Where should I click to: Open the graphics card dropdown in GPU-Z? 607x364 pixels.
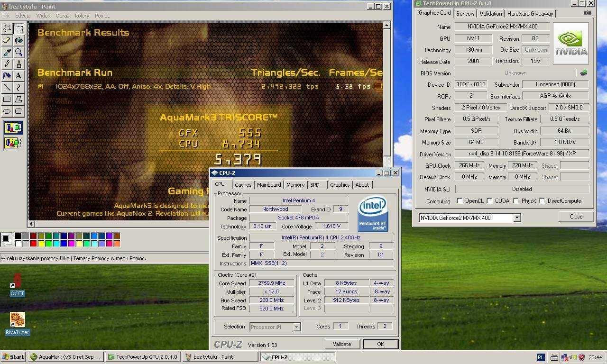[x=517, y=218]
